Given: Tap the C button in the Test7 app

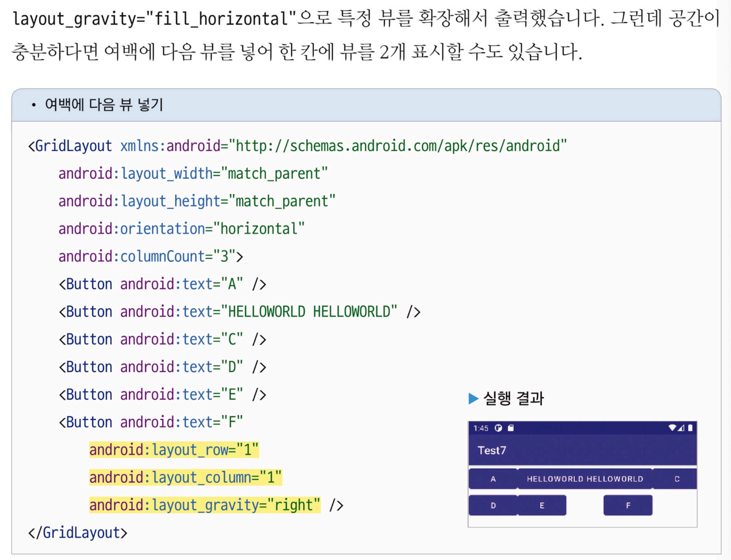Looking at the screenshot, I should click(x=675, y=479).
